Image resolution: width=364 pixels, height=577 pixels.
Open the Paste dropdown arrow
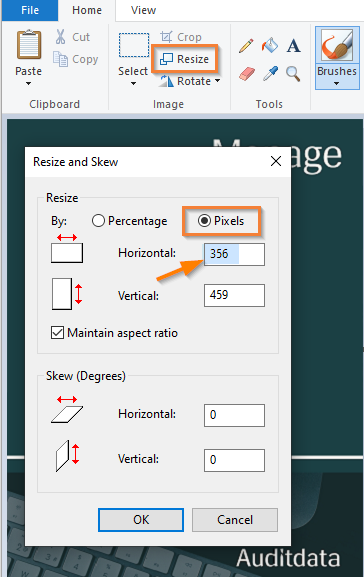(x=28, y=84)
